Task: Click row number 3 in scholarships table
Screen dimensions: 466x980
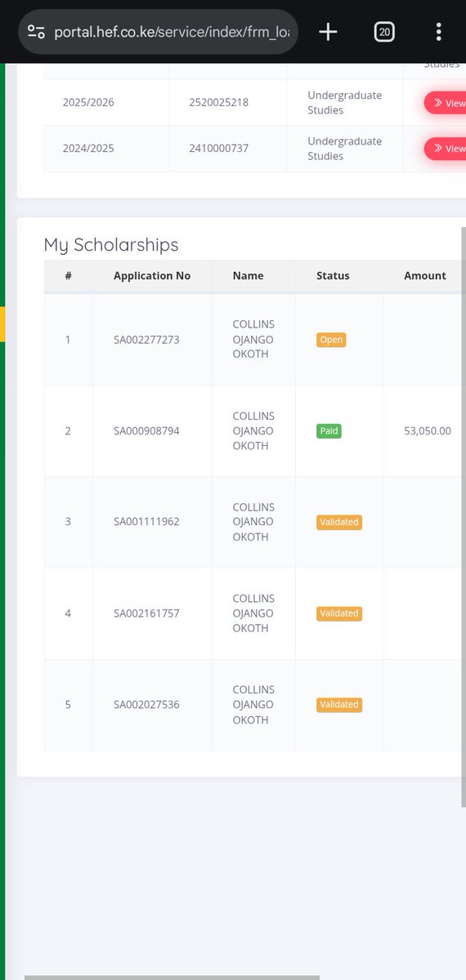Action: (x=68, y=522)
